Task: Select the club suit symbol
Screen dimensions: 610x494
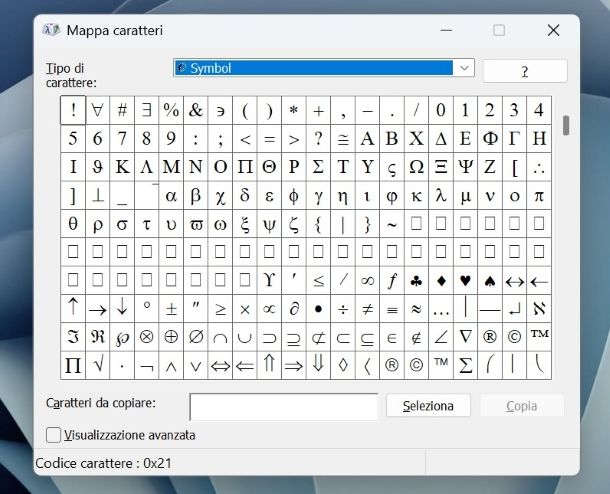Action: pos(417,281)
